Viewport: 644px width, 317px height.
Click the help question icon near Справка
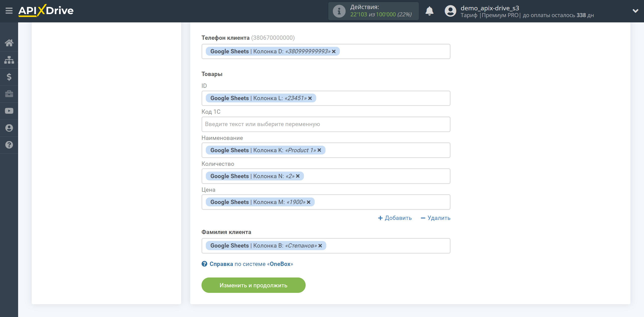[204, 264]
